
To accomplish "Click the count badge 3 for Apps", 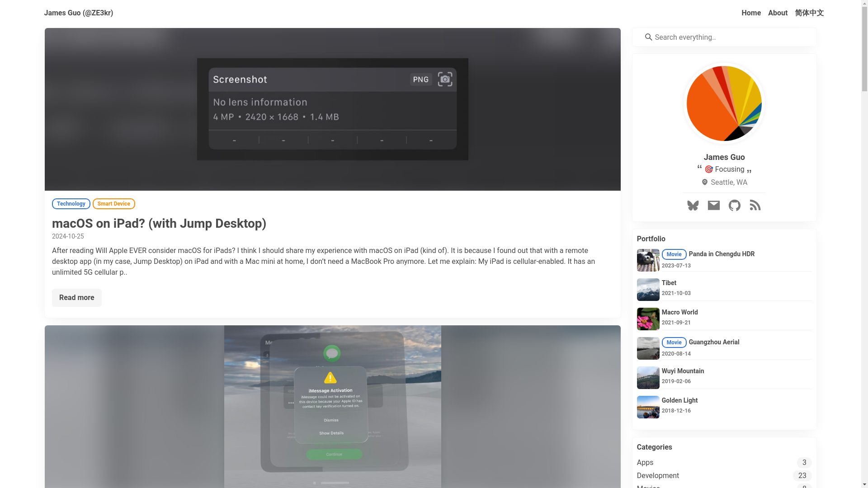I will [x=804, y=463].
